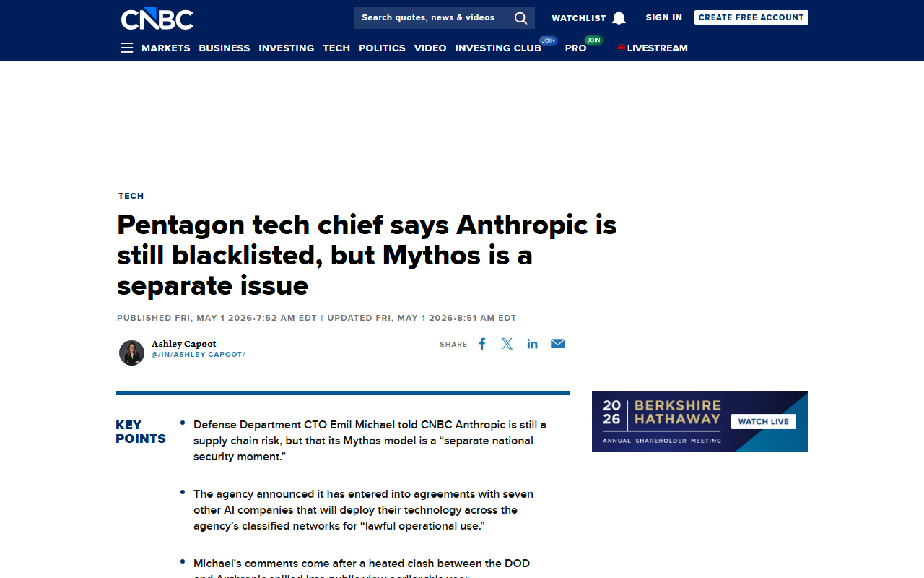Image resolution: width=924 pixels, height=578 pixels.
Task: Click Ashley Capoot's author photo
Action: 131,353
